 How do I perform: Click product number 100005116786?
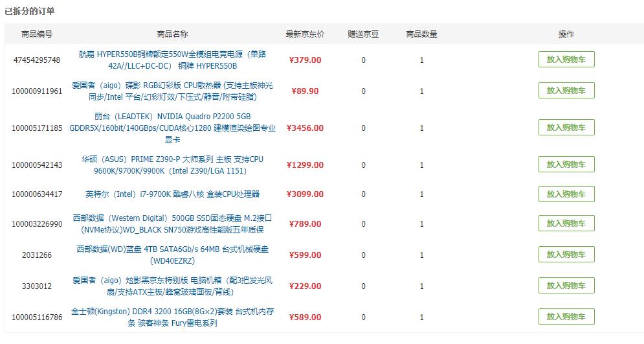pos(37,317)
